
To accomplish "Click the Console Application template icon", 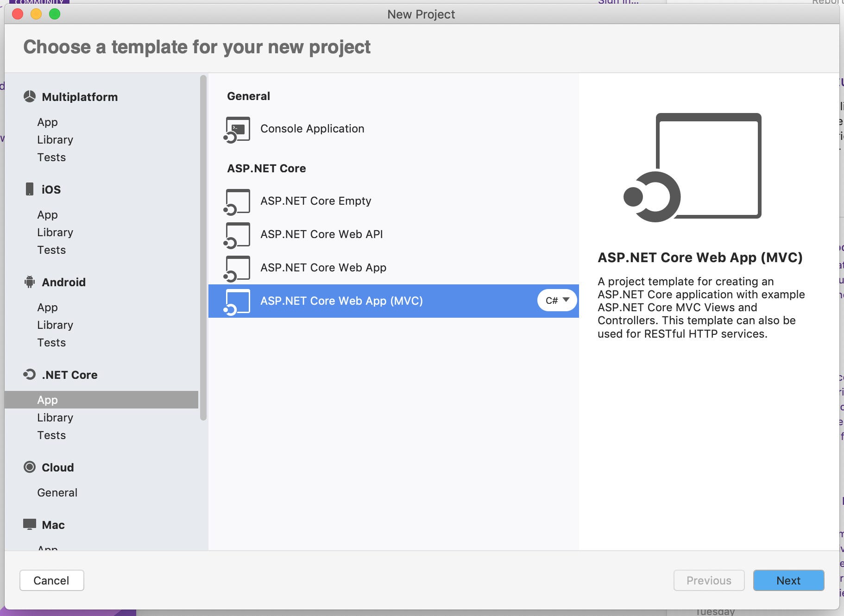I will coord(237,130).
